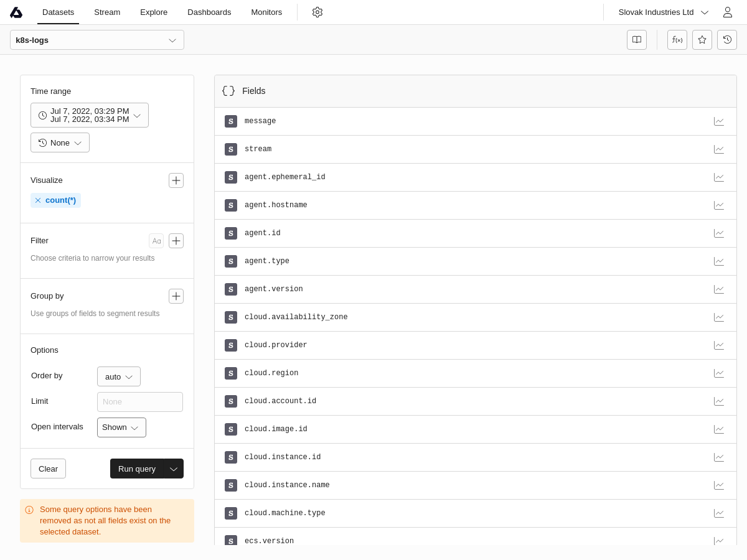This screenshot has height=560, width=747.
Task: Click the star saved queries icon
Action: point(702,40)
